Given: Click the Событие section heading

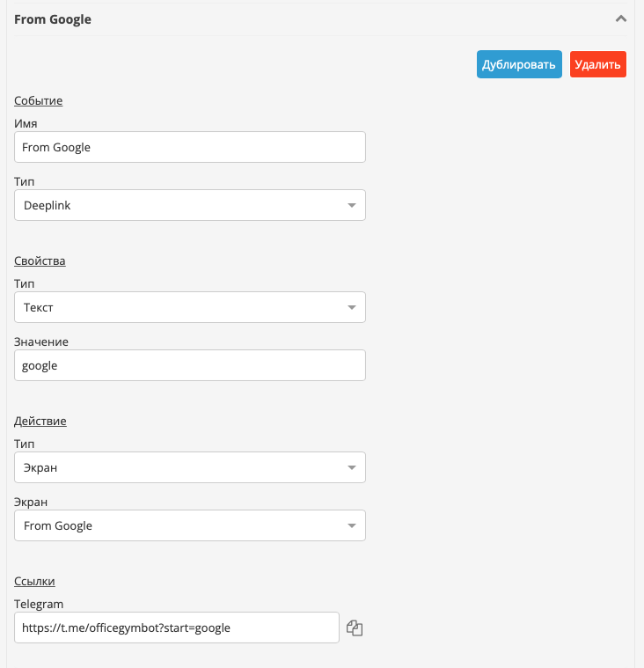Looking at the screenshot, I should tap(39, 100).
